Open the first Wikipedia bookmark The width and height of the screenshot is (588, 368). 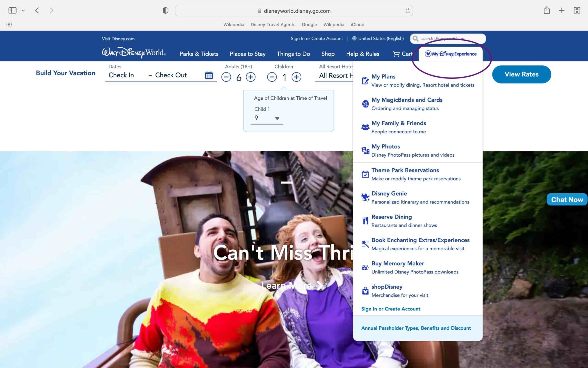click(234, 25)
